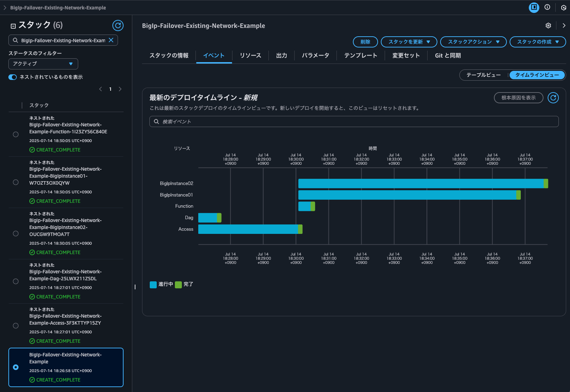Clear the stack search filter text
The width and height of the screenshot is (570, 392).
111,40
